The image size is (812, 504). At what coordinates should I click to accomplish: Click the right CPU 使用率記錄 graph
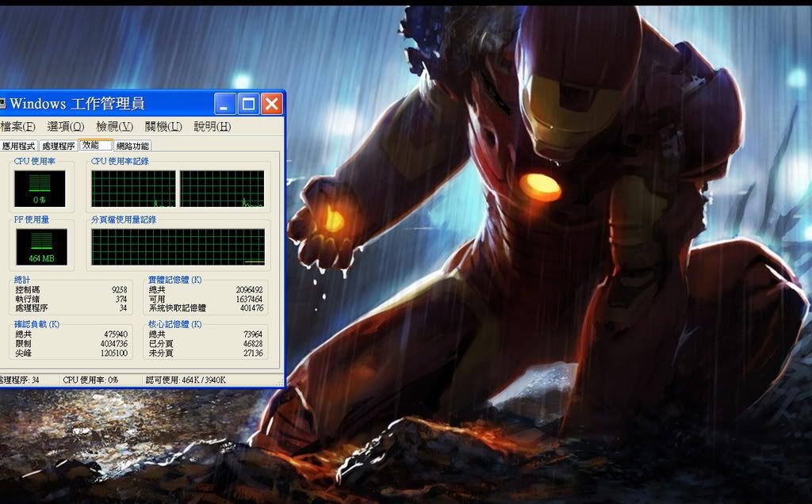pos(222,189)
